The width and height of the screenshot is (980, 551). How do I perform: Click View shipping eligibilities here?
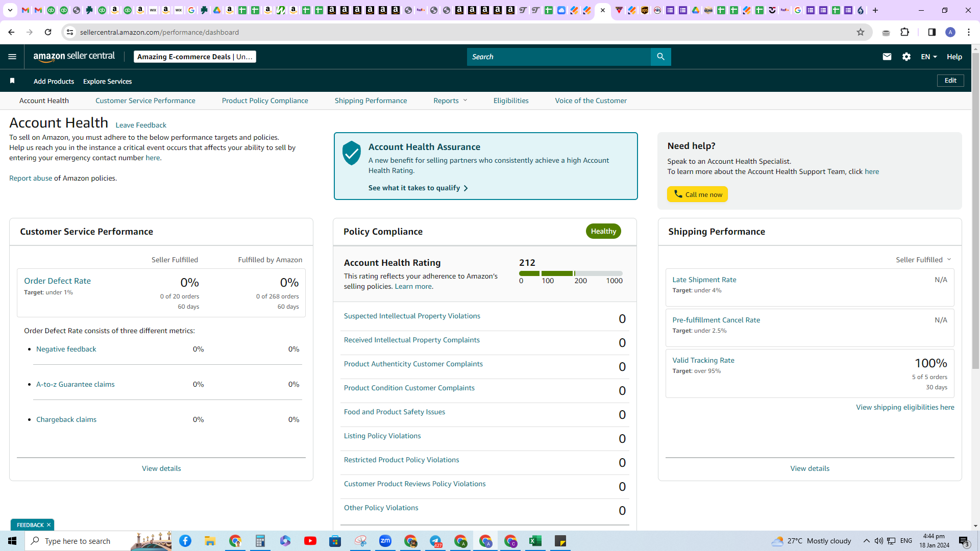905,407
